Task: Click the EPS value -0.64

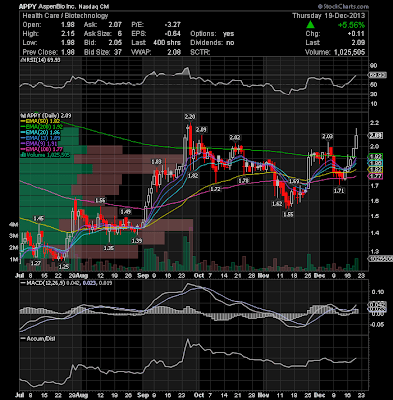Action: [173, 34]
